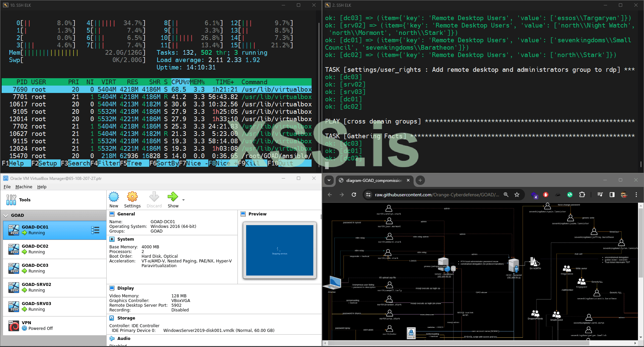Open the GOAD-DC01 machine tools menu icon
Screen dimensions: 644x347
[95, 230]
